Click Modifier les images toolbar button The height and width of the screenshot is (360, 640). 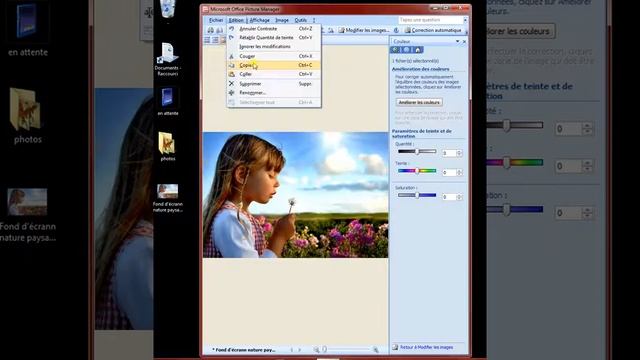(x=364, y=30)
